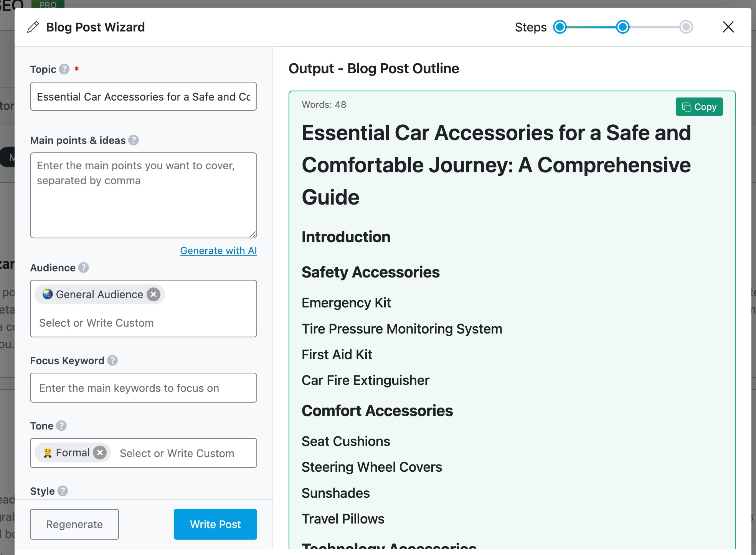Click the Focus Keyword help icon
The width and height of the screenshot is (756, 555).
click(x=112, y=360)
